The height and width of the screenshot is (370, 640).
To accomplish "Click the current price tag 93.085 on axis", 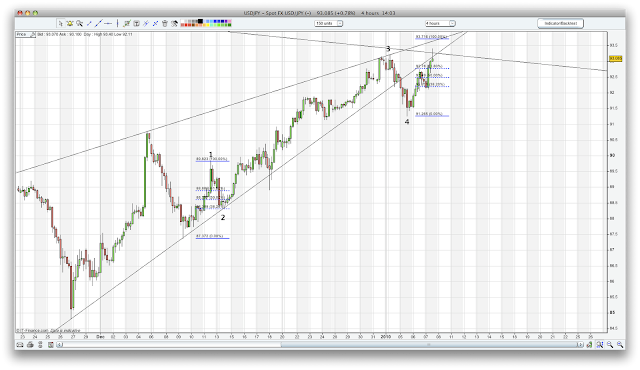I will point(616,59).
